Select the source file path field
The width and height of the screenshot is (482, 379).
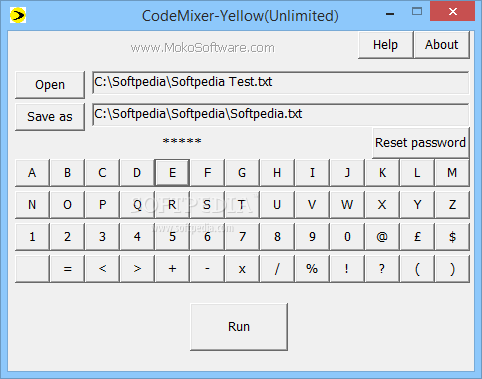(281, 82)
